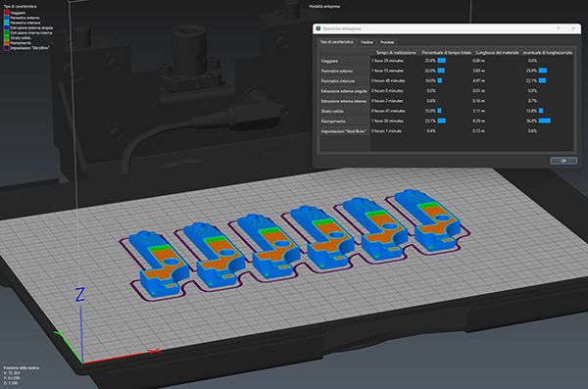This screenshot has width=588, height=389.
Task: Click the green Strato solido legend swatch
Action: (x=7, y=38)
